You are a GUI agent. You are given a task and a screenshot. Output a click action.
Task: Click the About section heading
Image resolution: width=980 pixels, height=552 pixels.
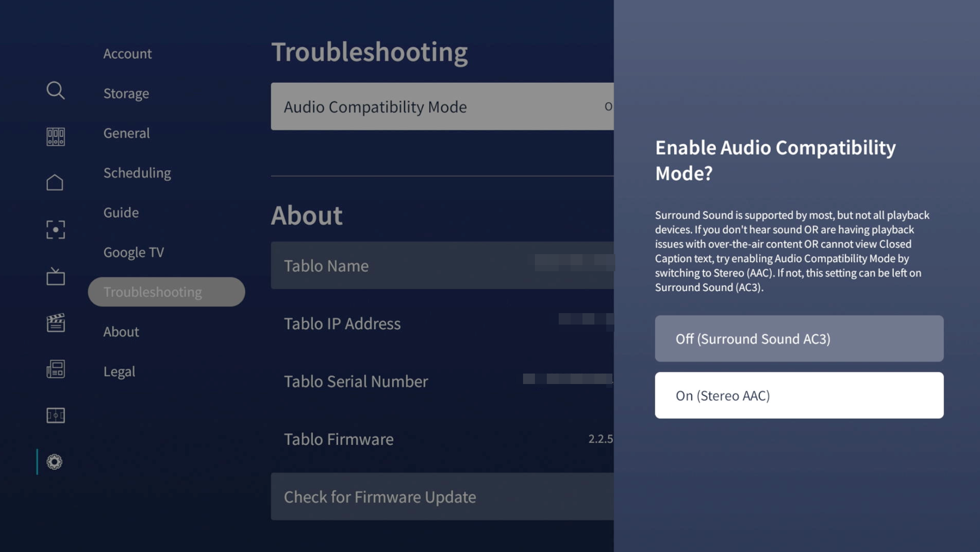306,215
